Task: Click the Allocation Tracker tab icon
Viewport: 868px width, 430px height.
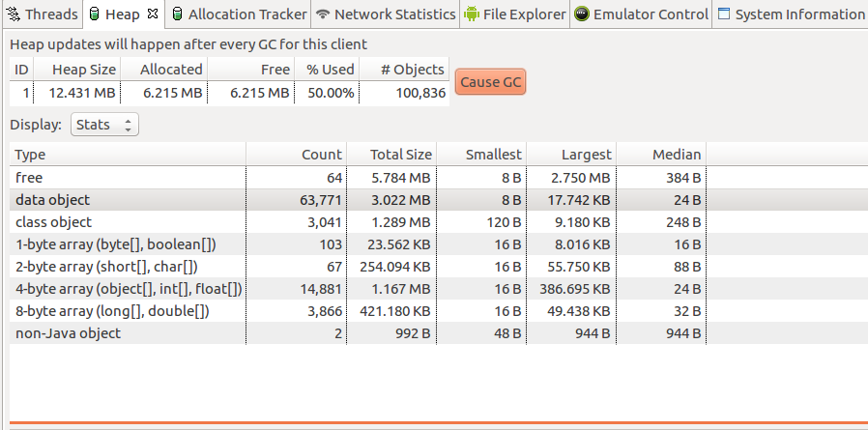Action: (177, 14)
